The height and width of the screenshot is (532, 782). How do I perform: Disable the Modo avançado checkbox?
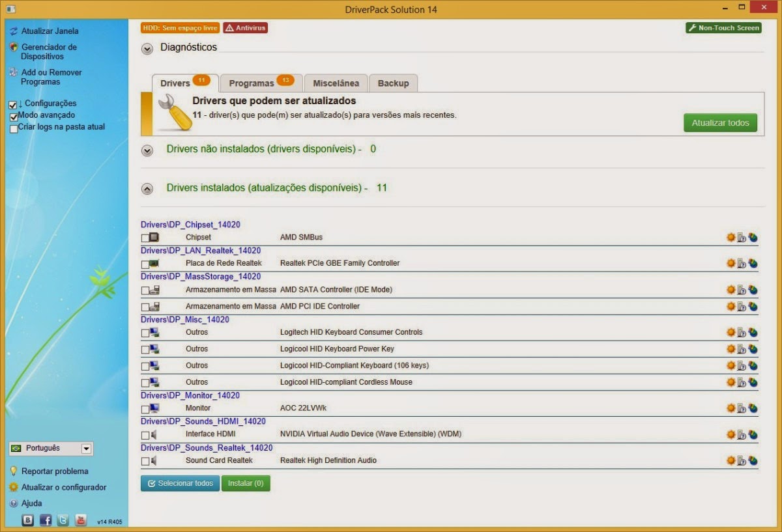pos(14,116)
